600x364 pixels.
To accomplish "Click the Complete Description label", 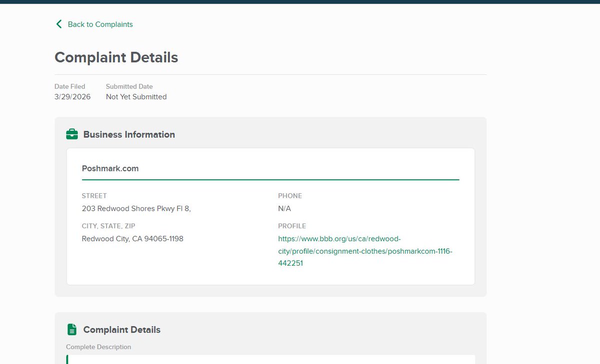I will (x=98, y=347).
